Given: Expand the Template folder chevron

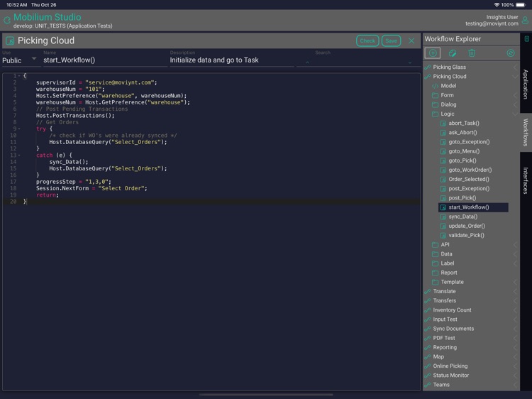Looking at the screenshot, I should click(x=516, y=282).
